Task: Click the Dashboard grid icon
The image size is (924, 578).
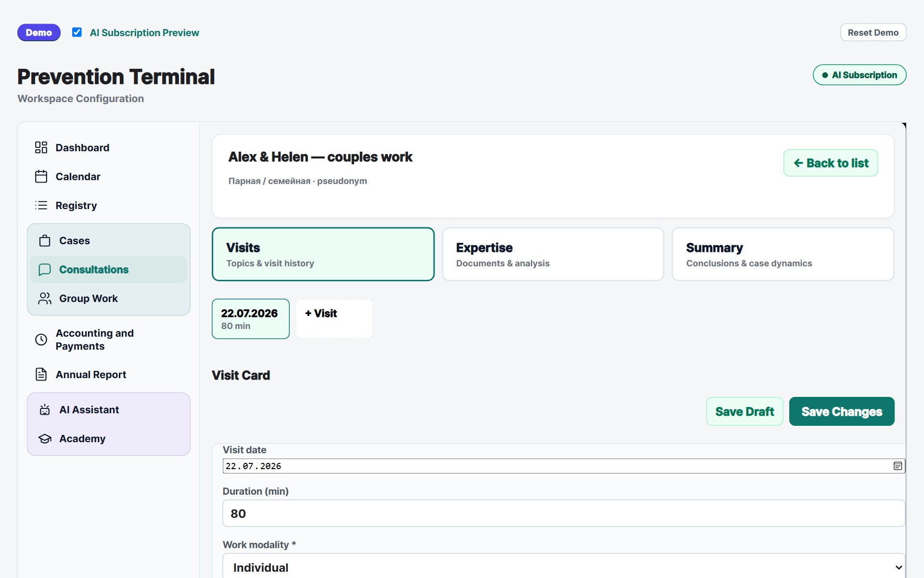Action: pos(41,147)
